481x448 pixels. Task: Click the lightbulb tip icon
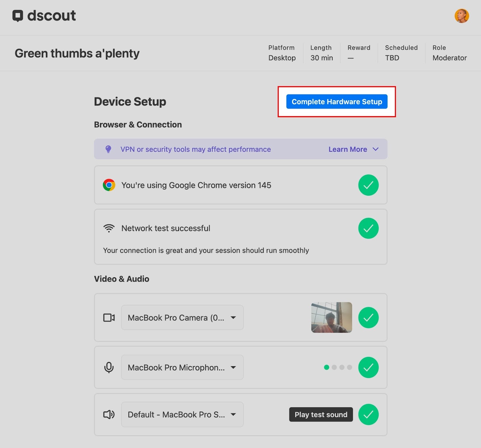tap(108, 149)
